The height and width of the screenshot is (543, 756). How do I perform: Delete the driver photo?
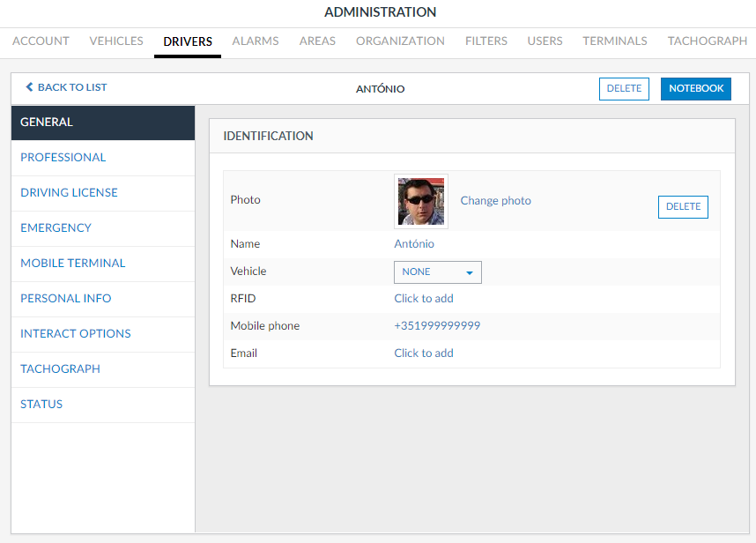coord(683,207)
